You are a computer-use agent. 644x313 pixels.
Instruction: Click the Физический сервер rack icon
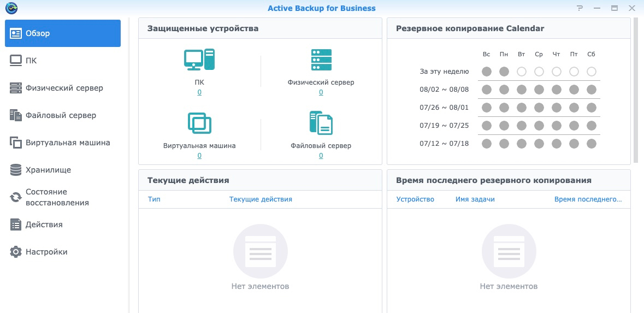[x=321, y=60]
